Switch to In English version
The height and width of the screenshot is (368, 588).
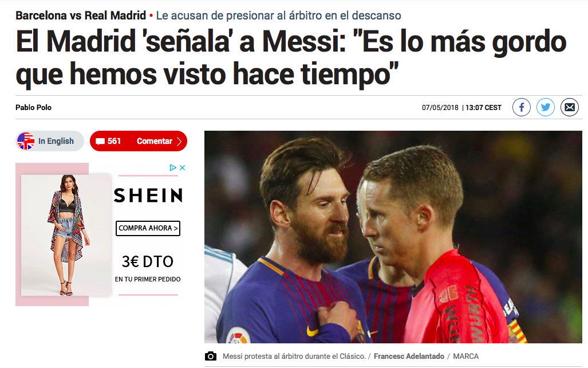point(50,141)
